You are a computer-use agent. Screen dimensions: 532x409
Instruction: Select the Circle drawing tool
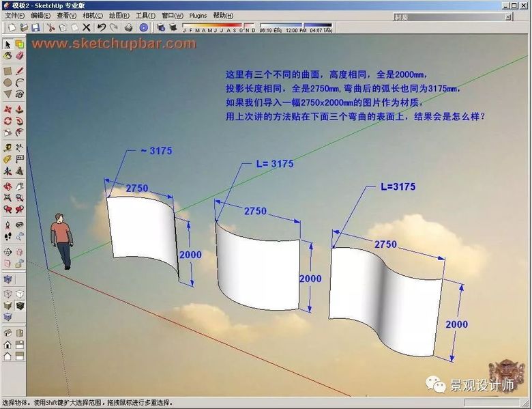(8, 82)
